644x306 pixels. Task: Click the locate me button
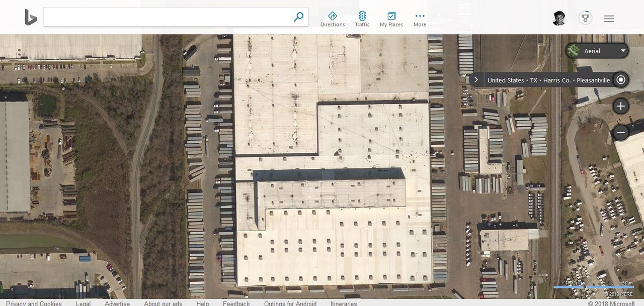tap(621, 80)
